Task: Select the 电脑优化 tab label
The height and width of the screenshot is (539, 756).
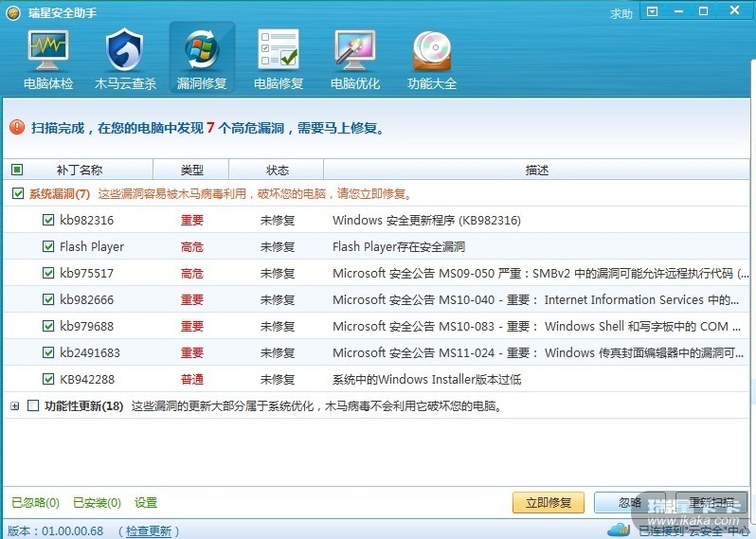Action: click(355, 83)
